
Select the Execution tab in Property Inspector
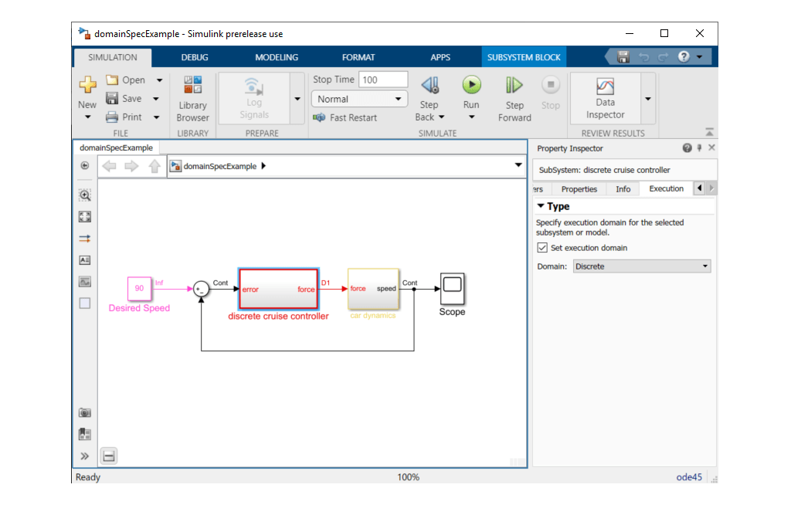pos(666,188)
